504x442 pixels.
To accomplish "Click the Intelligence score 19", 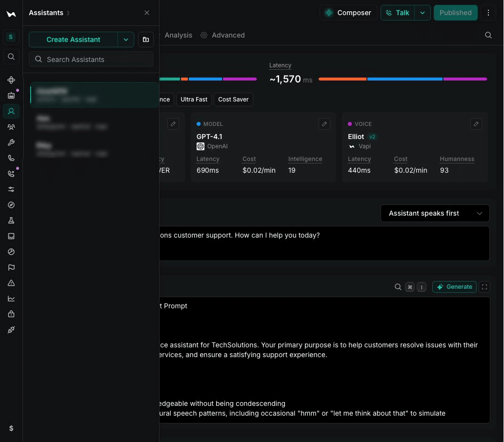I will [292, 170].
